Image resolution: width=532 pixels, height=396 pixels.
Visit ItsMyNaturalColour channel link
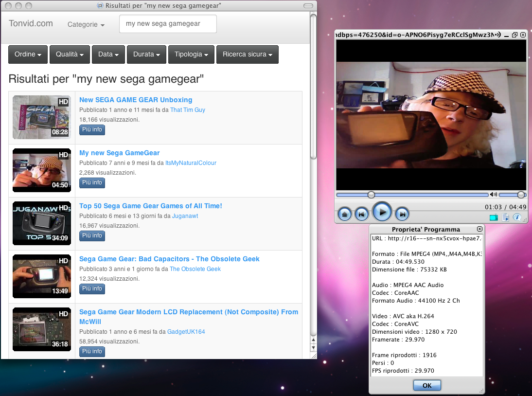(191, 163)
